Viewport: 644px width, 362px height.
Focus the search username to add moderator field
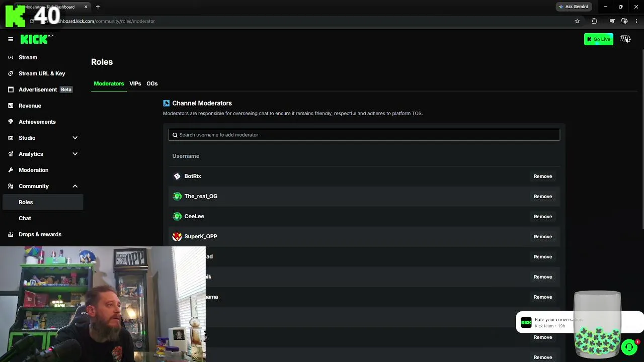[364, 135]
